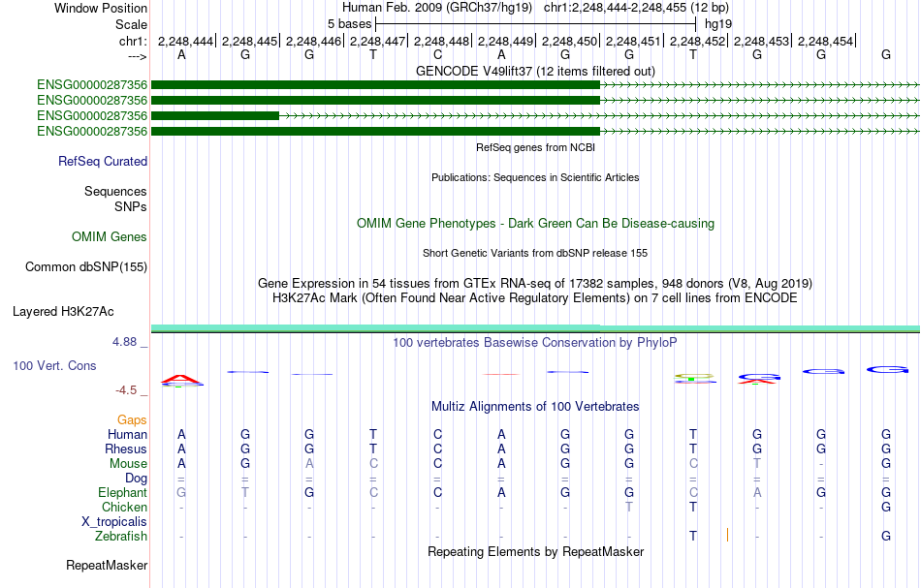
Task: Click coordinate label 2,248,447
Action: [378, 41]
